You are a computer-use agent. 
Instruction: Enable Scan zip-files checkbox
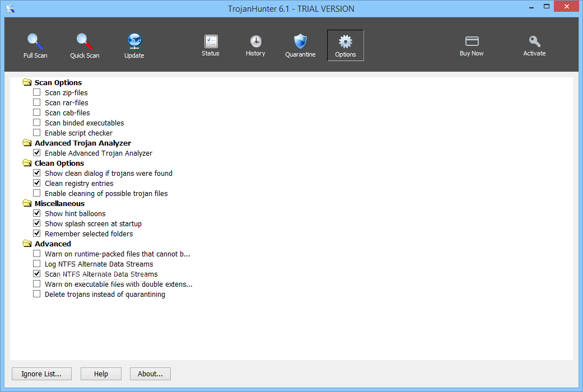click(x=37, y=92)
